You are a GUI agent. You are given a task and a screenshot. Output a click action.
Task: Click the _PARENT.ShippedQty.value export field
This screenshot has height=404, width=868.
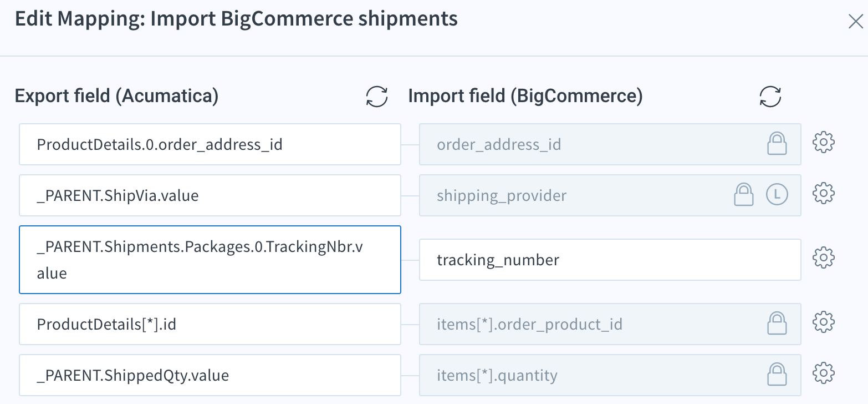click(210, 376)
